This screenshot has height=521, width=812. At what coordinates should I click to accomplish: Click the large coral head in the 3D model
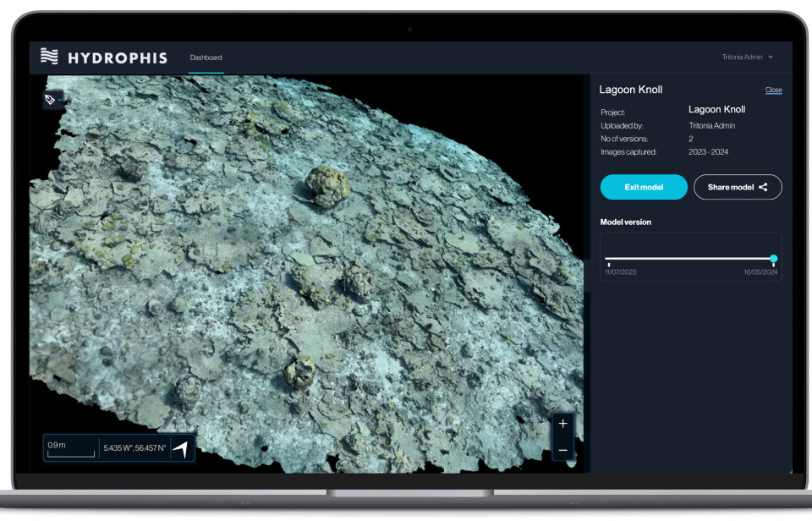(x=327, y=184)
